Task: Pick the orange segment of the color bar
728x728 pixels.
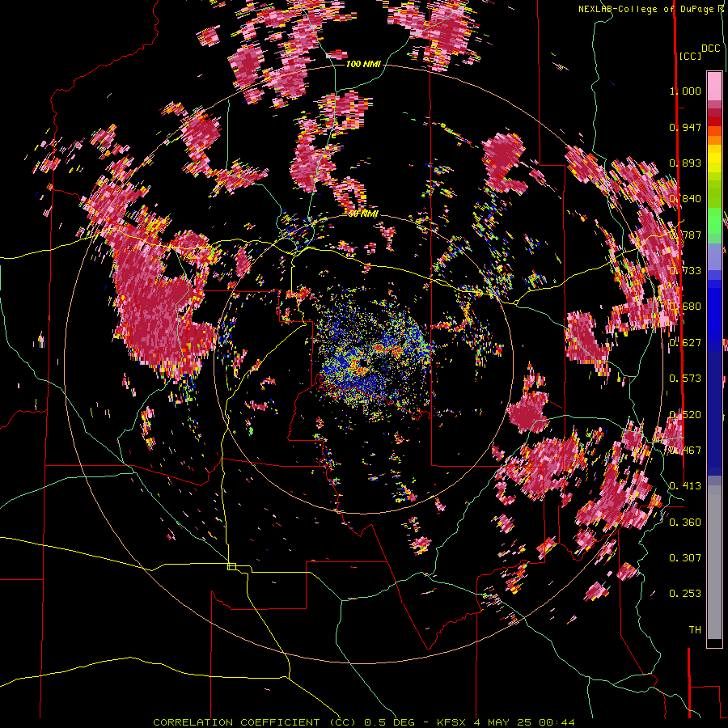Action: [714, 140]
